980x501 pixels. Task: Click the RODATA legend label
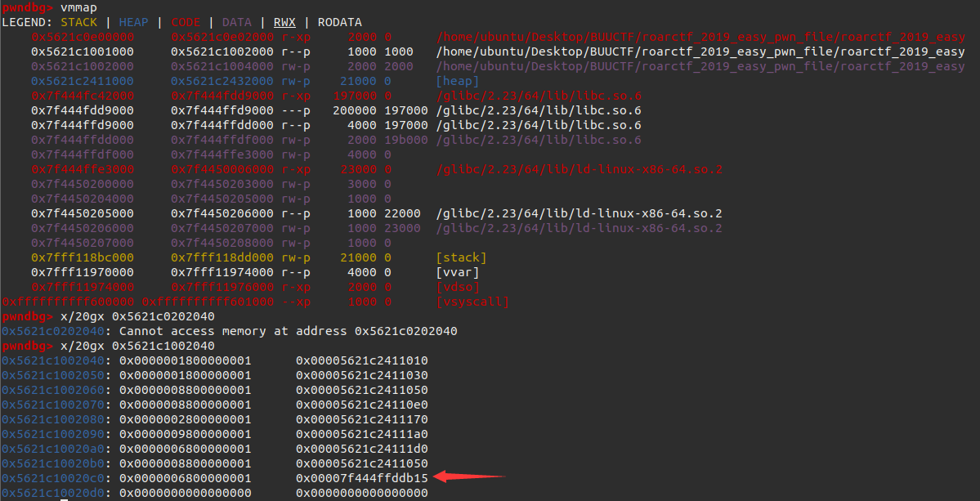[x=338, y=22]
